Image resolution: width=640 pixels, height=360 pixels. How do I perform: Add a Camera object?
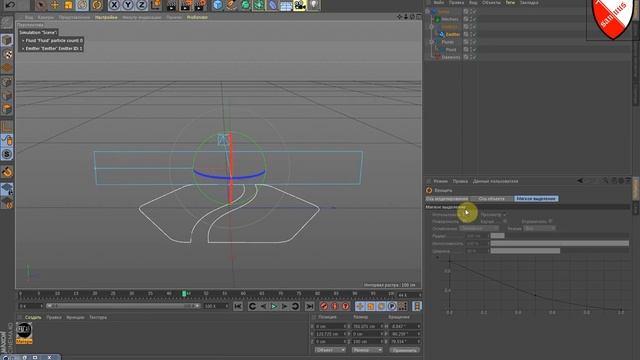click(300, 5)
